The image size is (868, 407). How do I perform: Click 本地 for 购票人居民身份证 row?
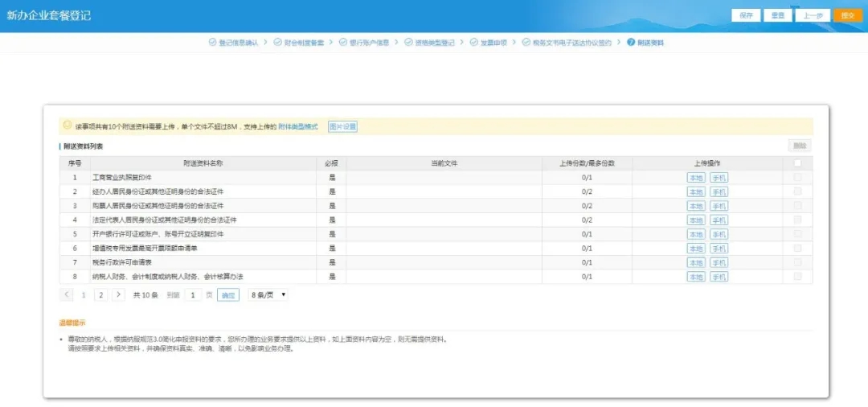696,206
